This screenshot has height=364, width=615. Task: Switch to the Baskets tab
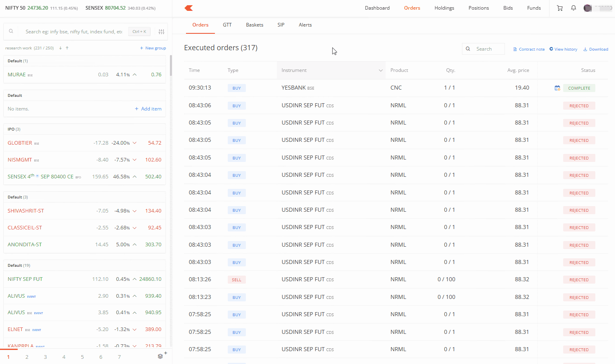[254, 25]
